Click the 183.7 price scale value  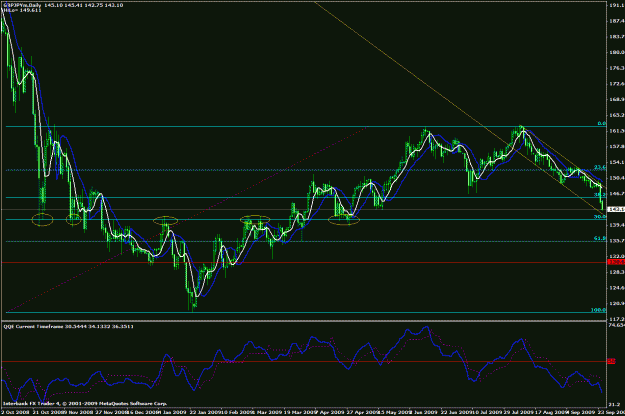click(x=617, y=37)
